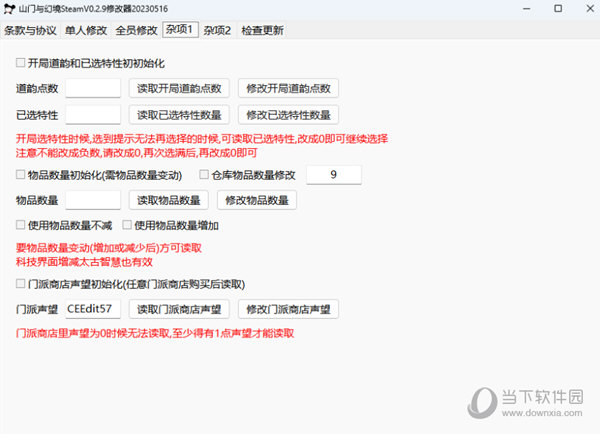The height and width of the screenshot is (434, 600).
Task: Click the 已选特性 label
Action: [x=37, y=115]
